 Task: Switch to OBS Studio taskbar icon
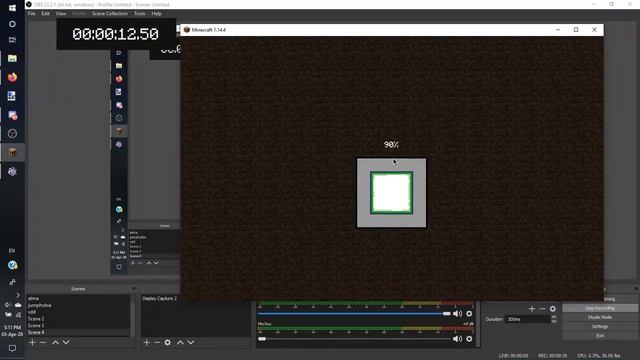click(x=12, y=133)
